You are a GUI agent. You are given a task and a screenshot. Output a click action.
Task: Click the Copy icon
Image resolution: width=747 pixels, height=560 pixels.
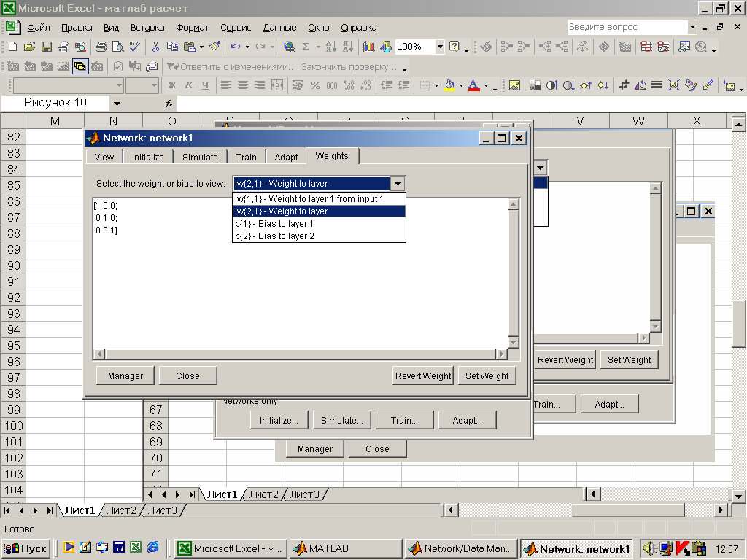pyautogui.click(x=172, y=46)
